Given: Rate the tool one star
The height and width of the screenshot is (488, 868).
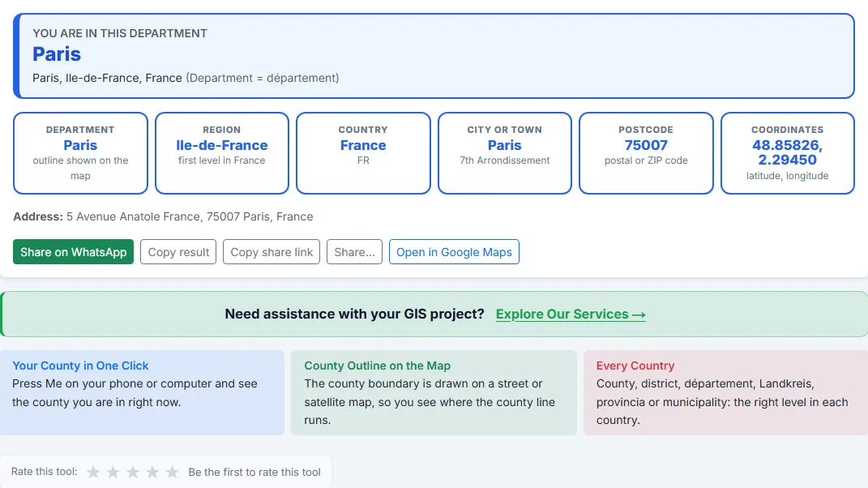Looking at the screenshot, I should click(x=93, y=472).
